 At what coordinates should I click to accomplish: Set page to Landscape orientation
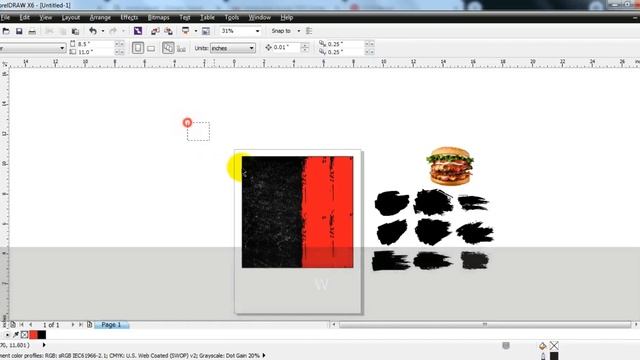pyautogui.click(x=151, y=48)
